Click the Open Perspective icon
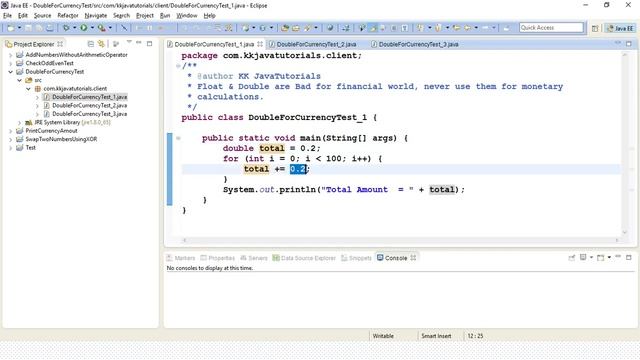The width and height of the screenshot is (640, 360). (x=595, y=28)
